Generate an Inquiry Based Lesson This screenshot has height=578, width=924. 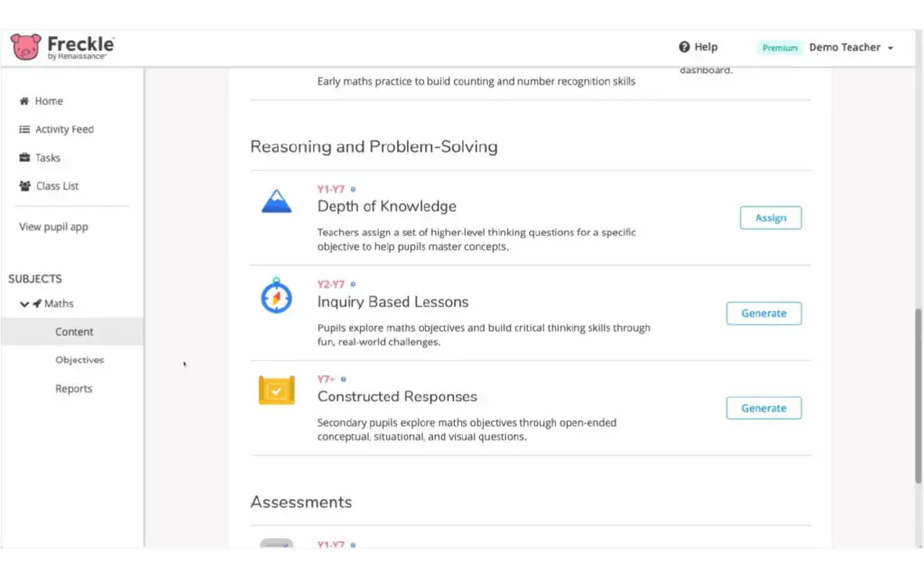[763, 313]
